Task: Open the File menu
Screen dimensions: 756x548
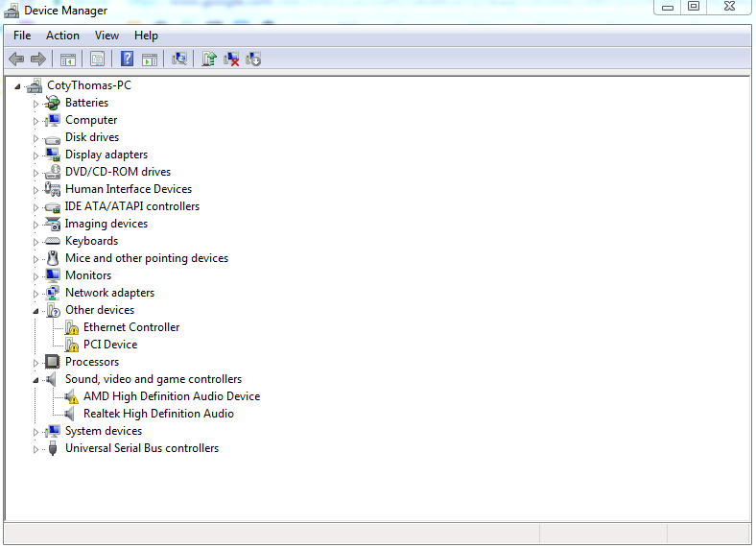Action: point(22,36)
